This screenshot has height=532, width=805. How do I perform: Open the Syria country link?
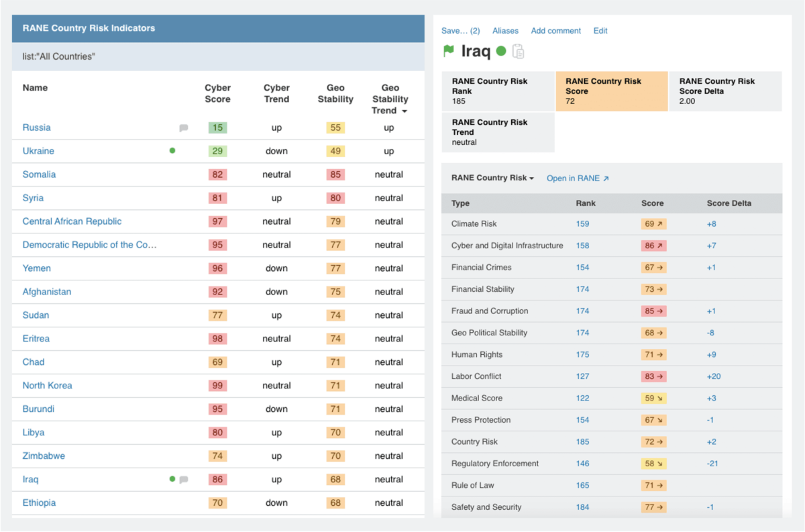(33, 198)
